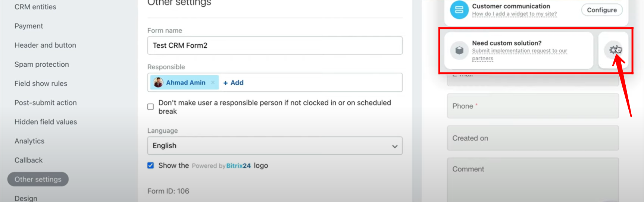The image size is (644, 202).
Task: Click the custom solution box icon
Action: click(459, 50)
